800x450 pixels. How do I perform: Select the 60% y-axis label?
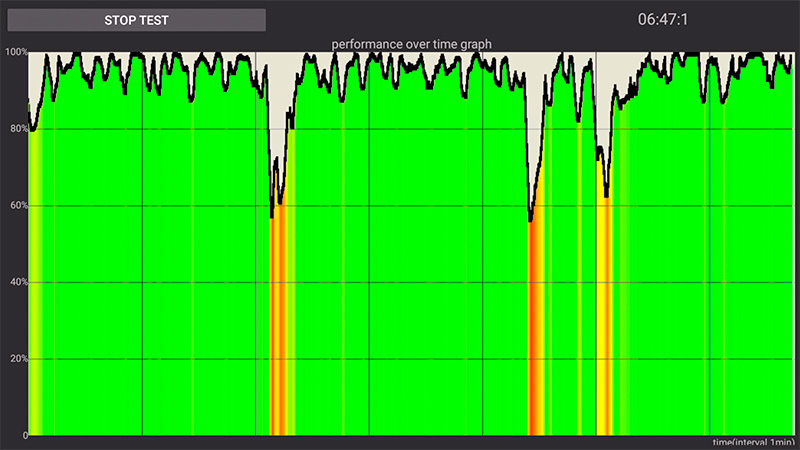tap(14, 206)
